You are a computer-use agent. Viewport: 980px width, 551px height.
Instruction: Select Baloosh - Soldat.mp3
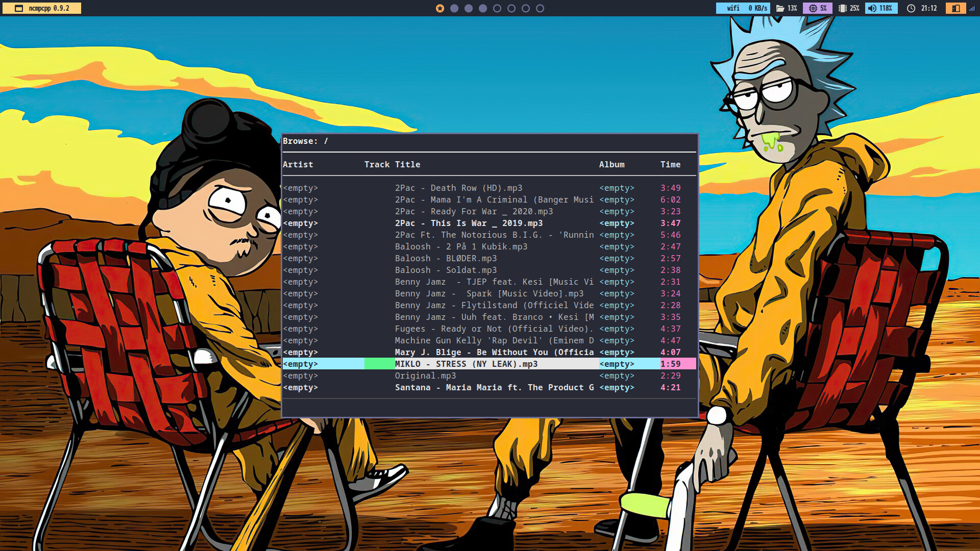tap(489, 270)
